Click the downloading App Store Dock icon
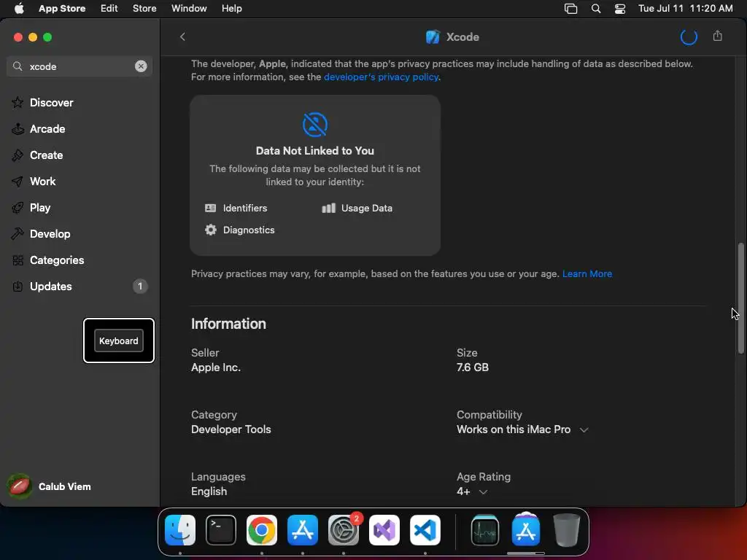Viewport: 747px width, 560px height. (x=526, y=530)
